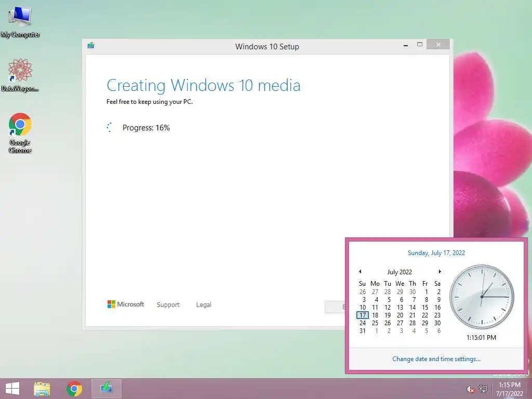
Task: Open the network tray icon
Action: [x=483, y=389]
